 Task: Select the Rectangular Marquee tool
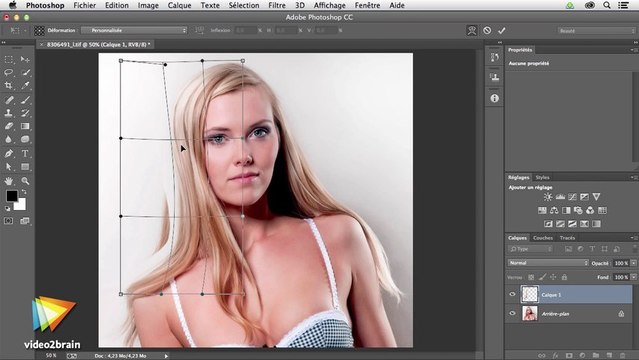[9, 60]
